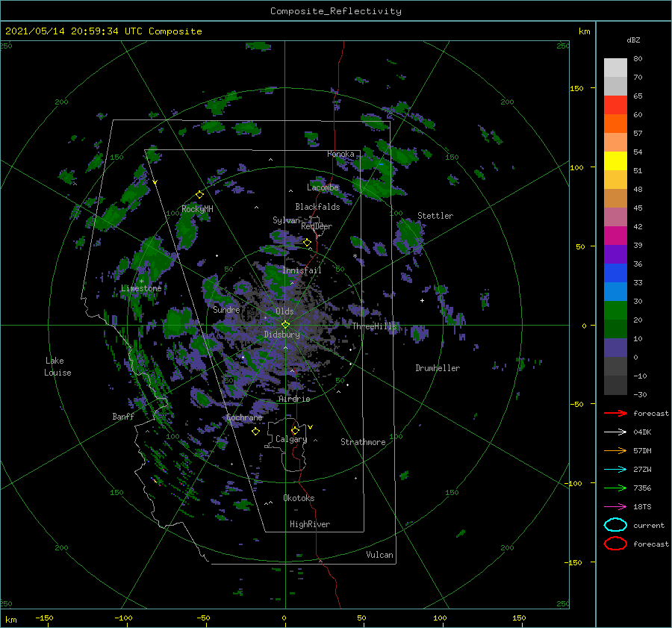The image size is (672, 628).
Task: Click the white 04DK arrow icon
Action: 615,432
